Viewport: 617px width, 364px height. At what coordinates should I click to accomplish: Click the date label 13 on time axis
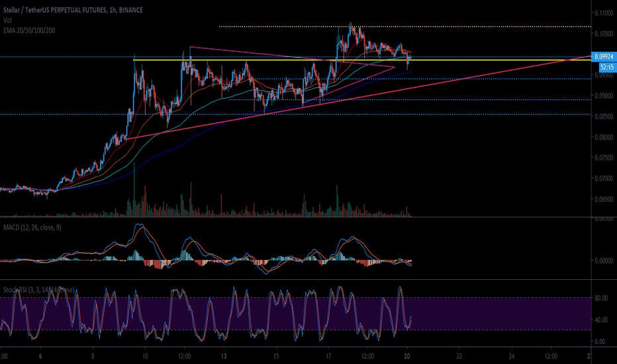click(224, 356)
